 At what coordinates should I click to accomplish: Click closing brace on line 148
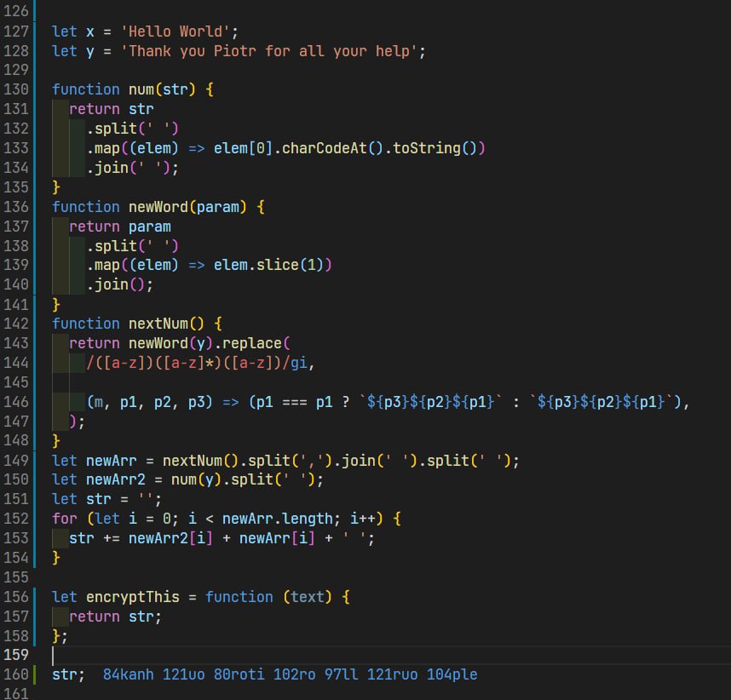pos(56,440)
